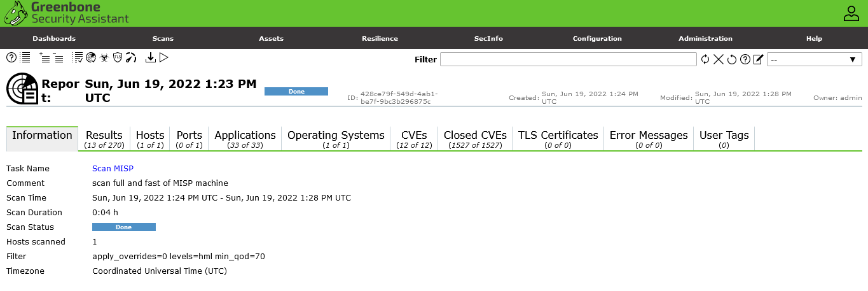Trigger alert with the play icon
The width and height of the screenshot is (868, 291).
[x=164, y=58]
